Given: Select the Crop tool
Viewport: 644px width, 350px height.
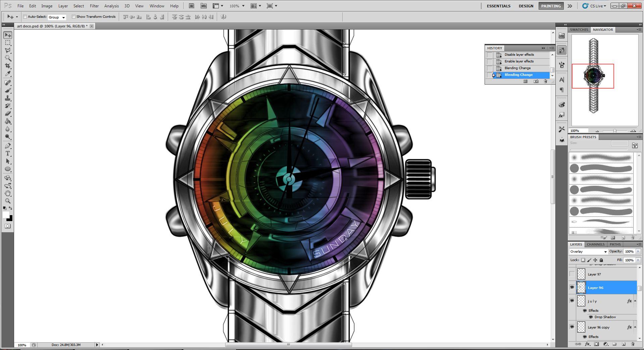Looking at the screenshot, I should pos(8,66).
